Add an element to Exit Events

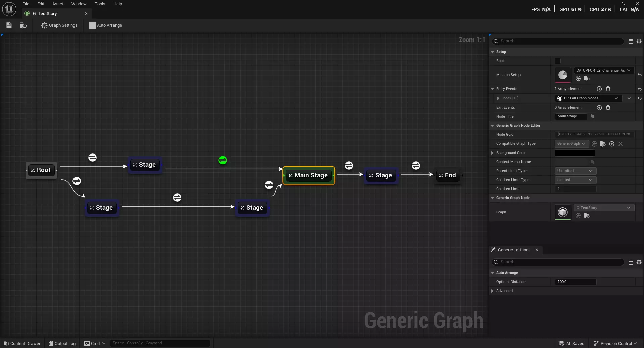[x=599, y=108]
